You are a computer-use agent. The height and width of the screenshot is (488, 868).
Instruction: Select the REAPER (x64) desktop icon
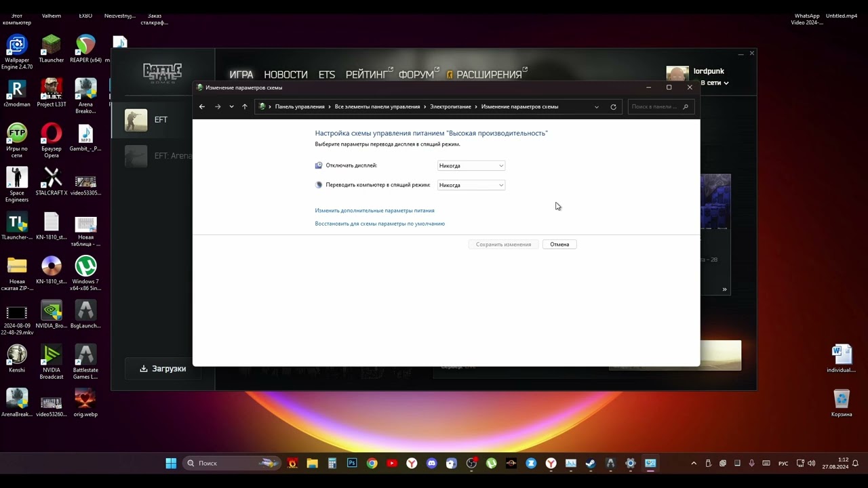(x=85, y=49)
